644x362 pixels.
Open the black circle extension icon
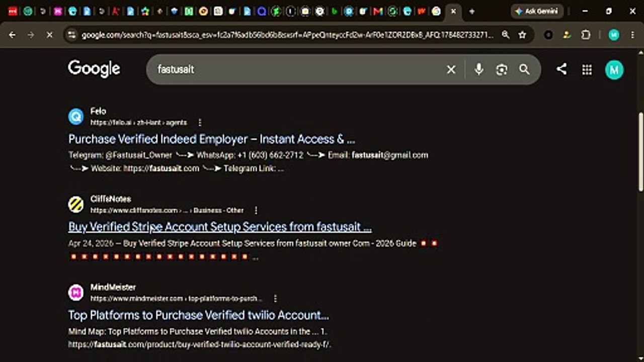pyautogui.click(x=548, y=35)
